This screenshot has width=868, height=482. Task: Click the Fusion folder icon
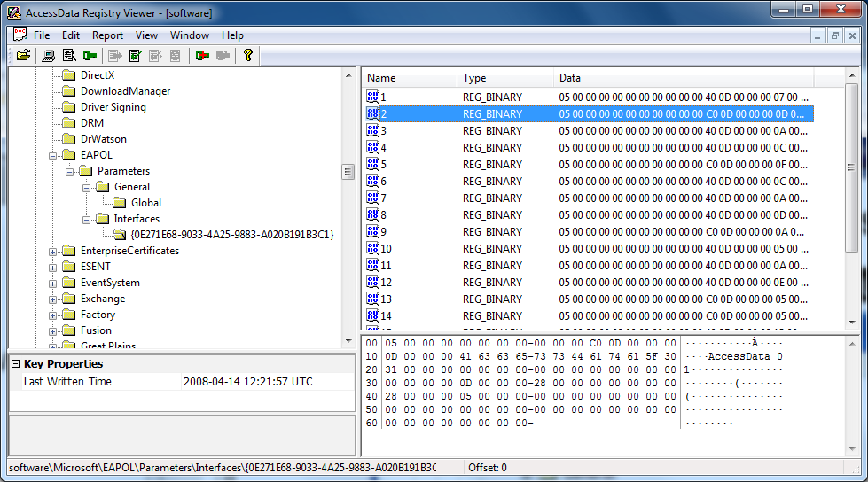[68, 330]
